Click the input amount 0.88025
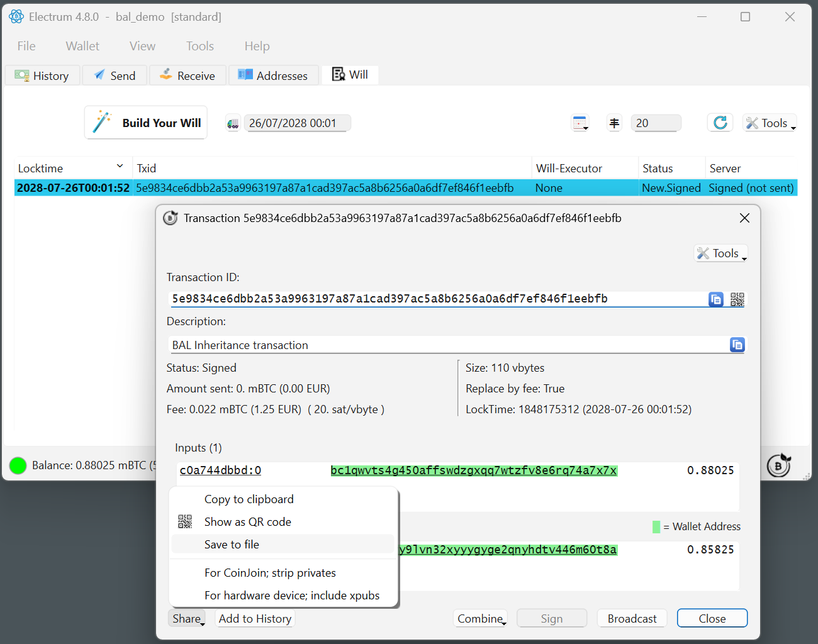 click(x=710, y=470)
